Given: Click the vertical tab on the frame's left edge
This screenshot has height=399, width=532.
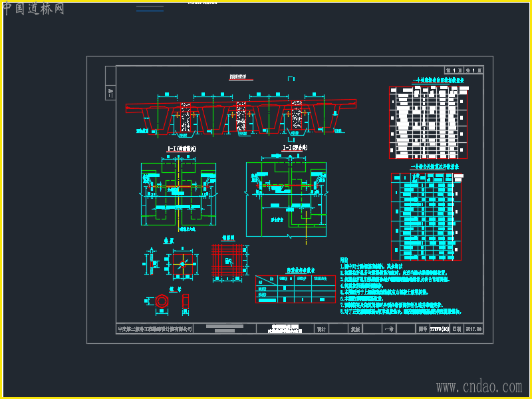Looking at the screenshot, I should [x=110, y=92].
